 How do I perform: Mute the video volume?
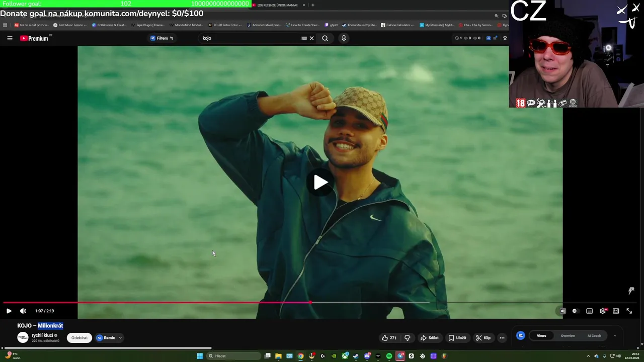tap(23, 311)
